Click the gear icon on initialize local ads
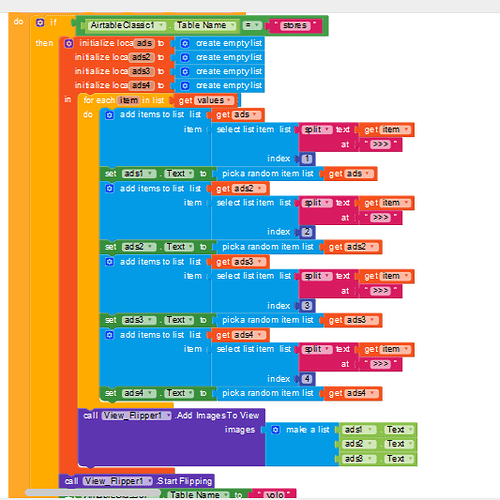Viewport: 500px width, 500px height. pyautogui.click(x=69, y=43)
